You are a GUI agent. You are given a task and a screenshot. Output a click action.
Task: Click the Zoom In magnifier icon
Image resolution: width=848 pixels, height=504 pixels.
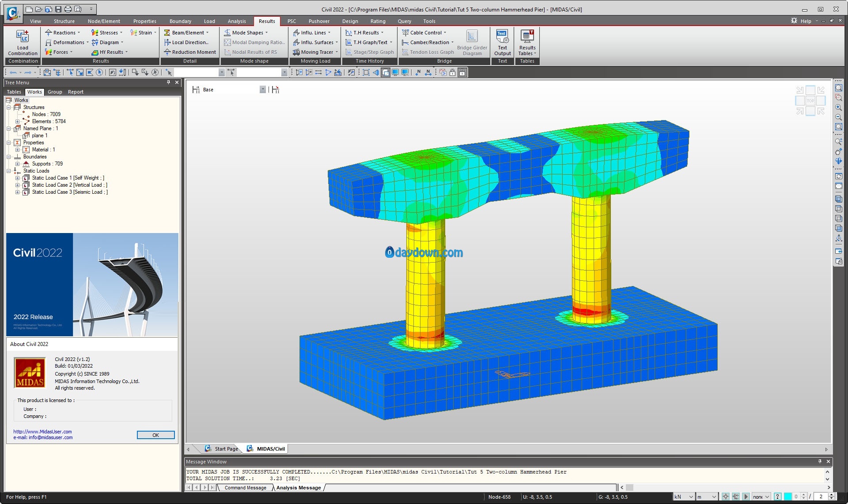[x=838, y=107]
